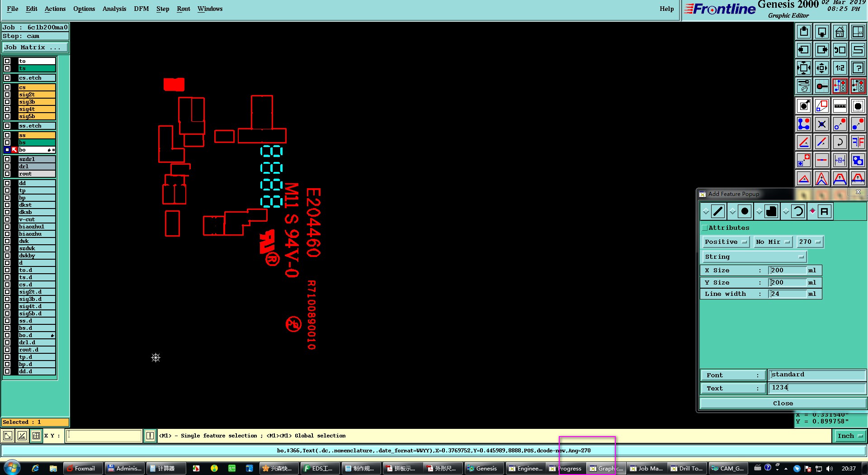Open the Analysis menu
The height and width of the screenshot is (475, 868).
coord(114,9)
